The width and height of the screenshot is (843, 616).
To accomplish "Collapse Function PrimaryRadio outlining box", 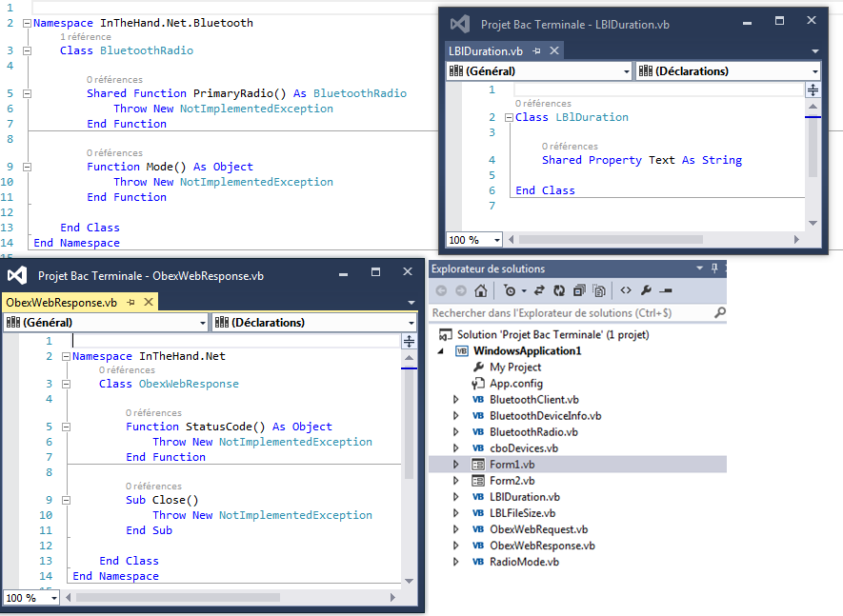I will point(27,93).
